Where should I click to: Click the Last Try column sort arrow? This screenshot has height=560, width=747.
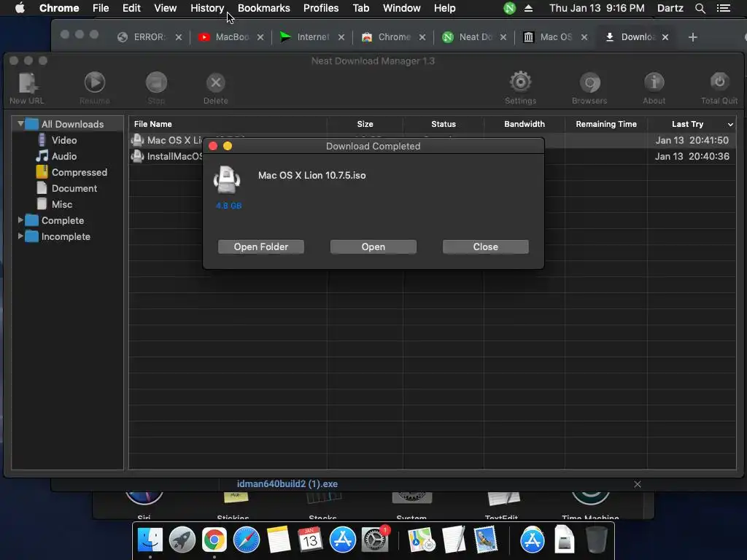tap(730, 124)
